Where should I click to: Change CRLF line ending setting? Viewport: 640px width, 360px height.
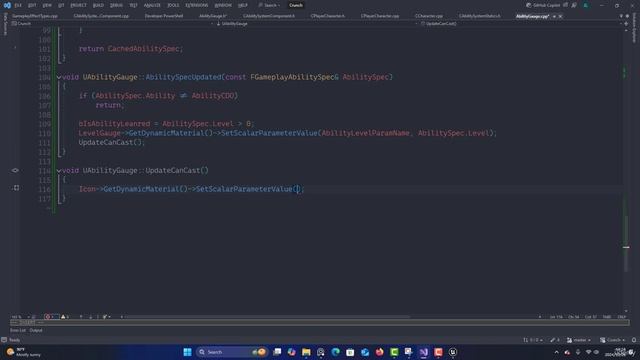click(x=622, y=317)
